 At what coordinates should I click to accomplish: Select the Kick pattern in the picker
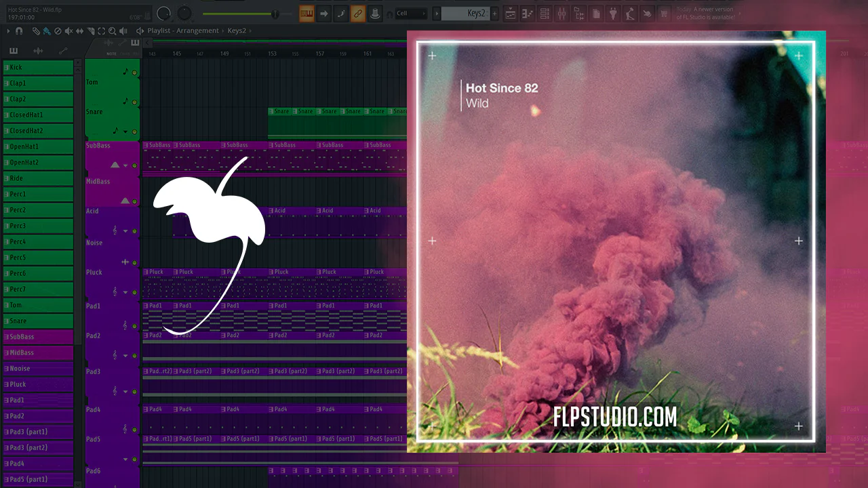click(x=38, y=68)
